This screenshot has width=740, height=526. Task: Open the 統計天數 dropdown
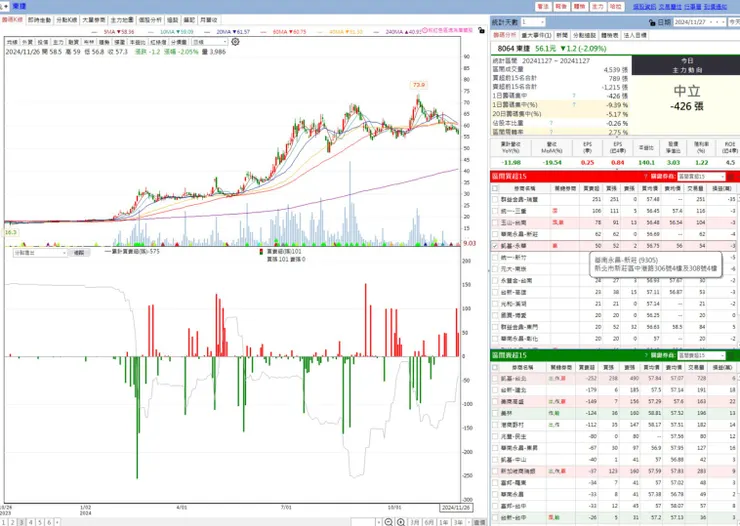point(533,22)
